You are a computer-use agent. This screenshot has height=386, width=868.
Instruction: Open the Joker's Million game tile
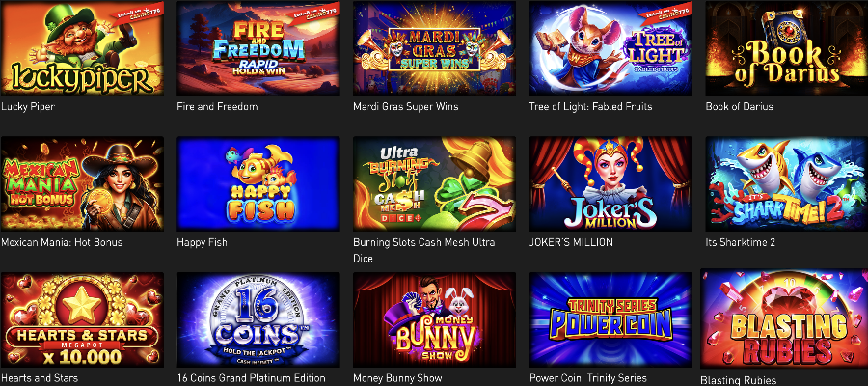(x=610, y=184)
